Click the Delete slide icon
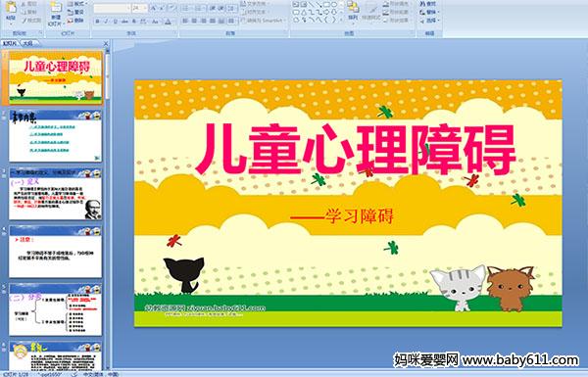 75,21
